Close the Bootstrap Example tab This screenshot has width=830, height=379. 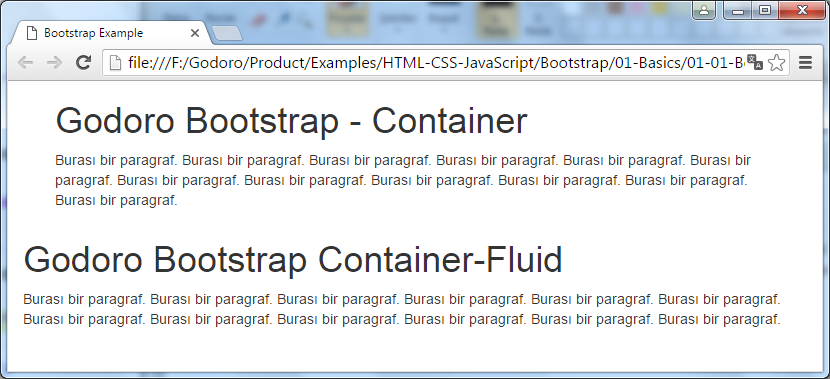(194, 33)
